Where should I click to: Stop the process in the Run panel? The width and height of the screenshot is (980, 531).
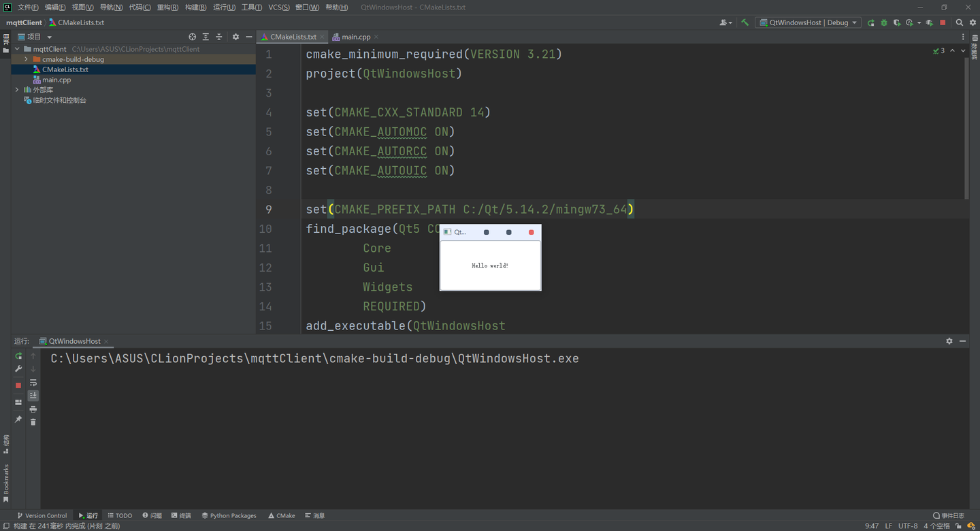[18, 385]
